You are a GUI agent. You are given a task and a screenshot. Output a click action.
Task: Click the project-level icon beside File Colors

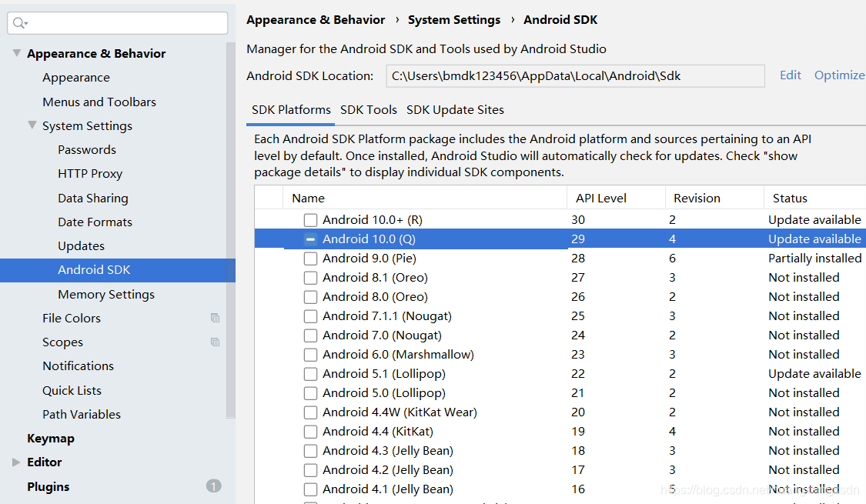215,318
